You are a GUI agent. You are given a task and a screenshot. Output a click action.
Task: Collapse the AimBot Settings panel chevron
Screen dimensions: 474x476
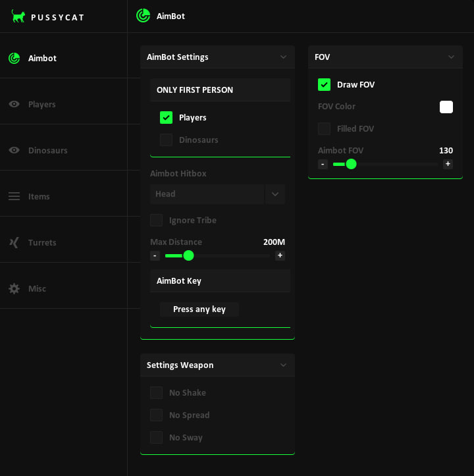pyautogui.click(x=283, y=57)
